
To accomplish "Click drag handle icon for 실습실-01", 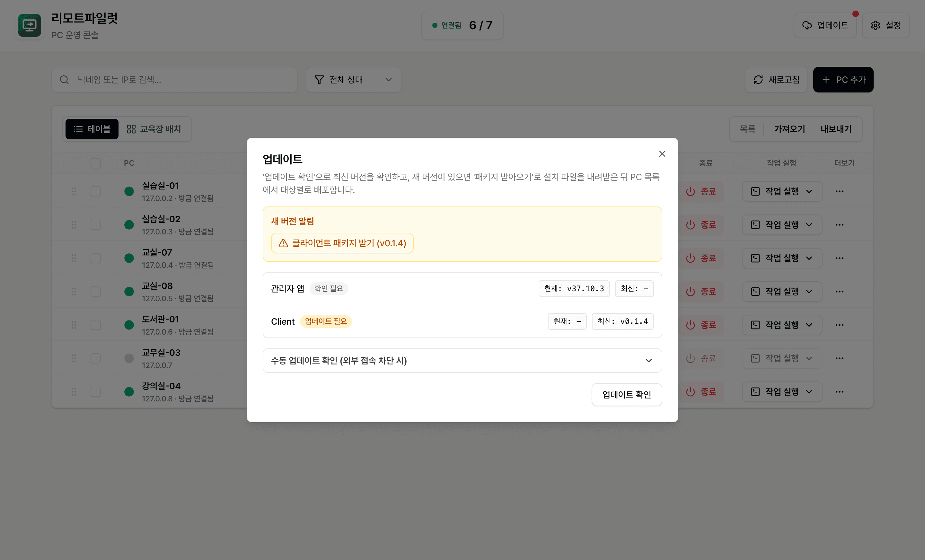I will (74, 191).
